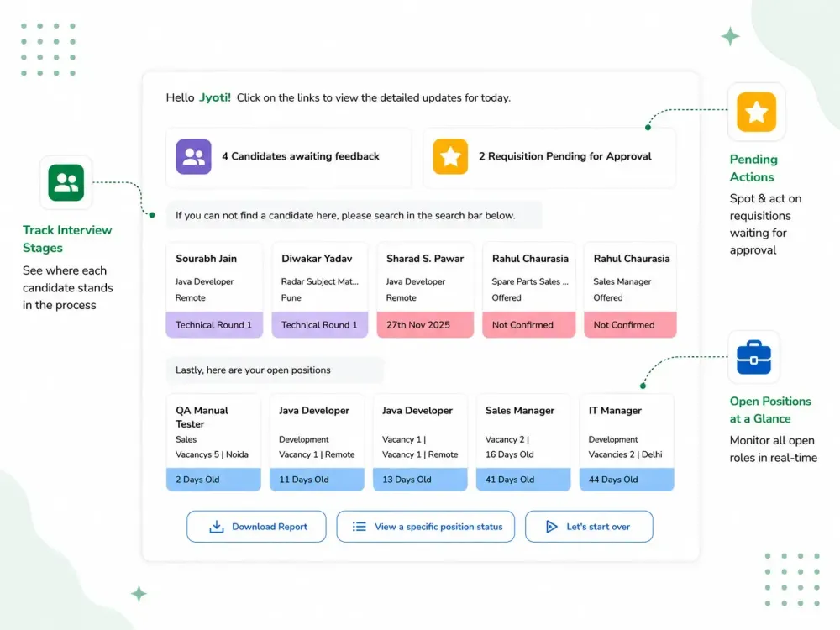Click the purple candidates icon in feedback card
Screen dimensions: 840x630
click(x=193, y=156)
